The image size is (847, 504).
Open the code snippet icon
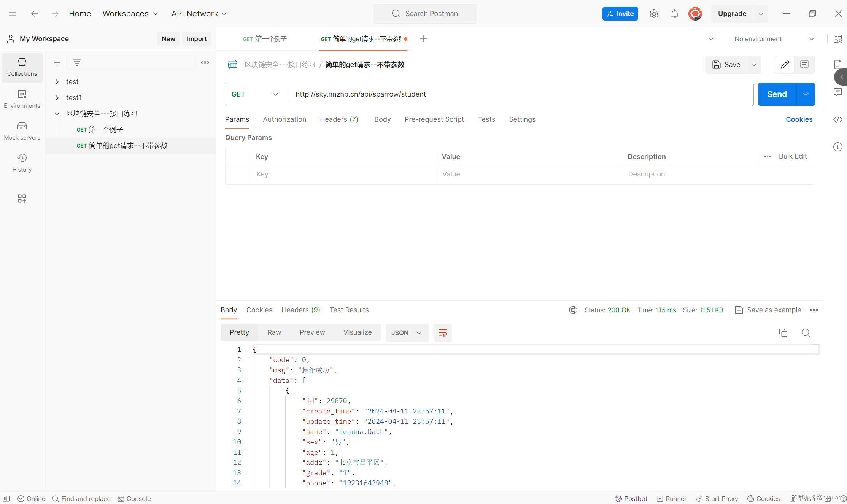point(838,119)
